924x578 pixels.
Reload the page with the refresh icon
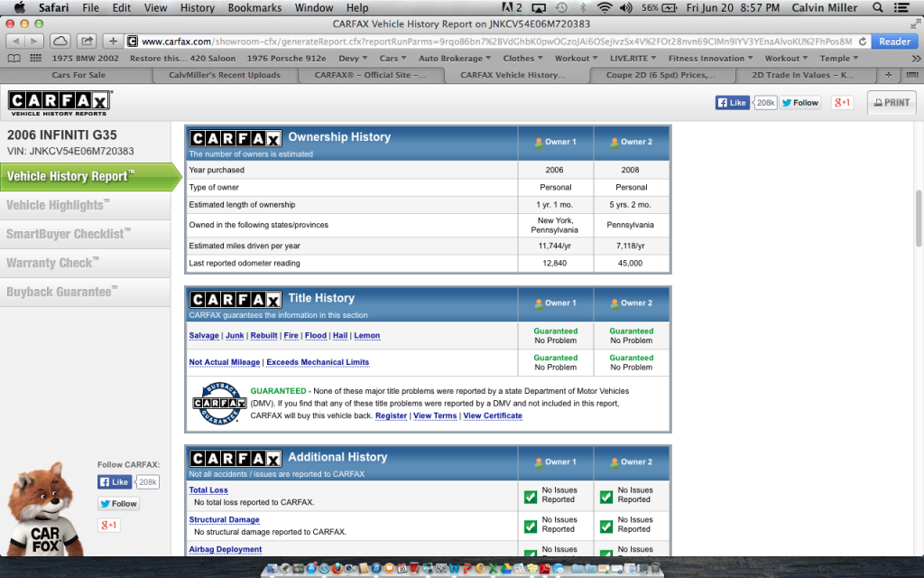click(862, 42)
